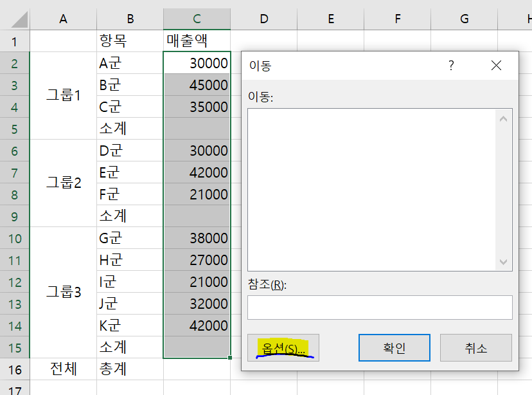Select column C header

point(197,19)
